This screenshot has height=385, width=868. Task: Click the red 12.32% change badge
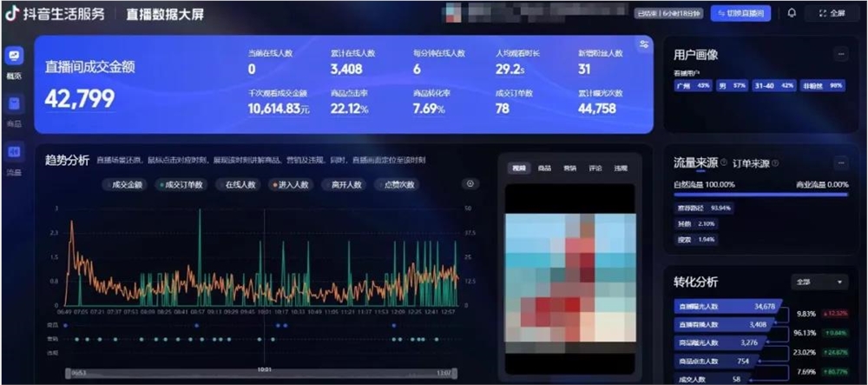836,314
